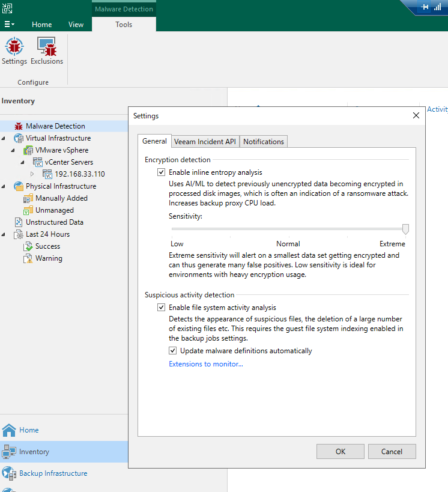Select the Manually Added tree item

61,198
